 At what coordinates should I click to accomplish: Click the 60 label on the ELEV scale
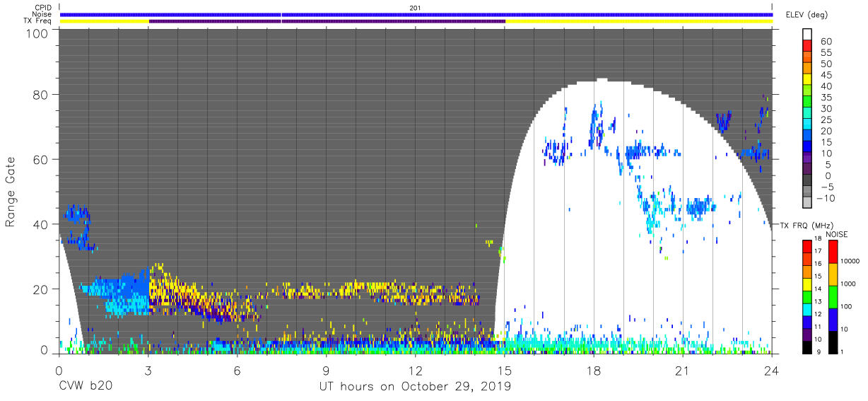tap(826, 41)
